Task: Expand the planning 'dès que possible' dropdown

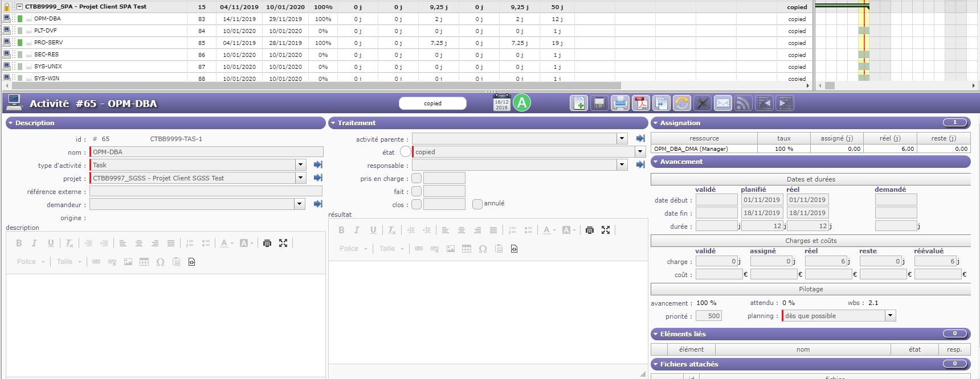Action: tap(890, 316)
